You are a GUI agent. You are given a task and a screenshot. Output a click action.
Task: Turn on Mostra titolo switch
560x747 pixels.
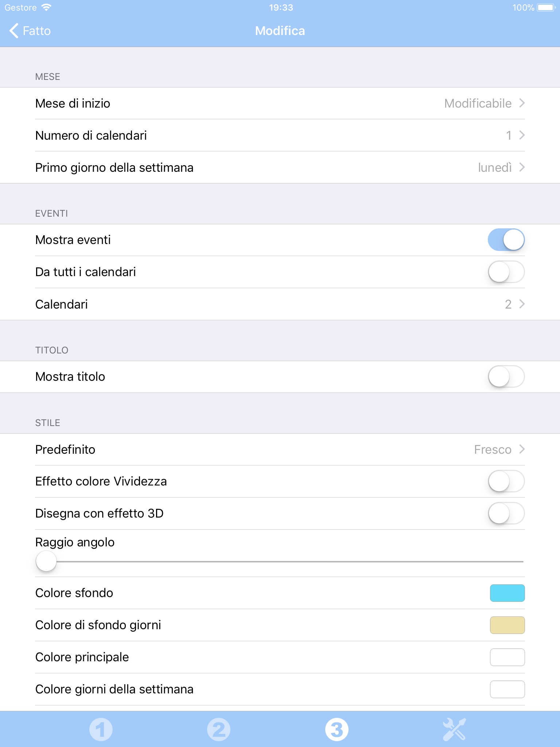coord(506,377)
